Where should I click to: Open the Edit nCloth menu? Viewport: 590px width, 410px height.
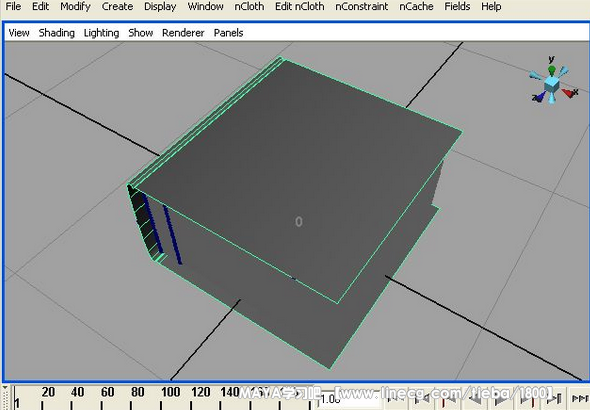coord(300,6)
